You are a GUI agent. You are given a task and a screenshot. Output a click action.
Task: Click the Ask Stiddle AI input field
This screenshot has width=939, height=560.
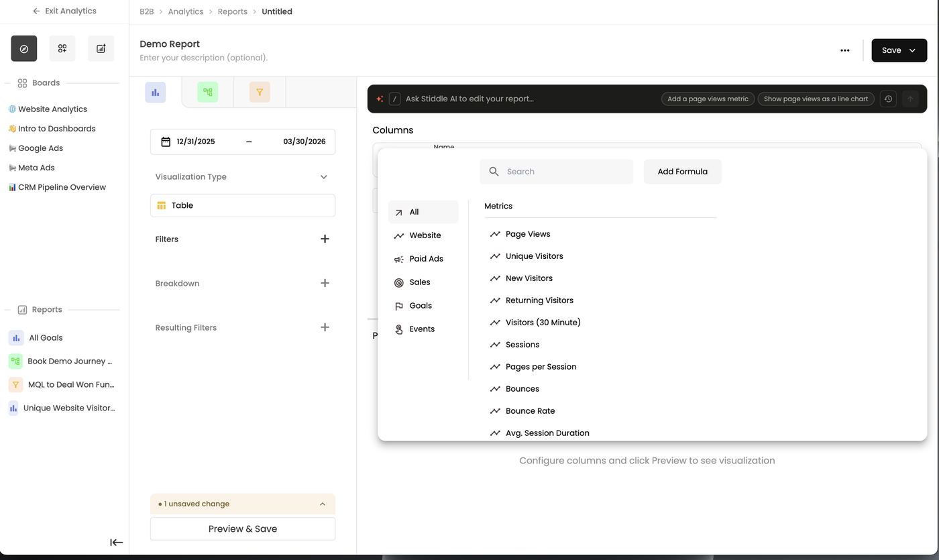click(530, 99)
